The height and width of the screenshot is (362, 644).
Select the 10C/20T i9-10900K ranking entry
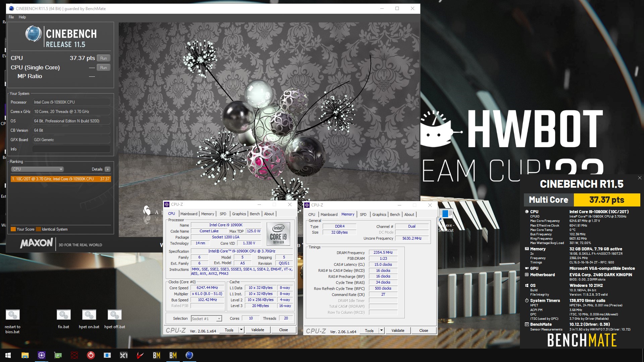point(61,179)
